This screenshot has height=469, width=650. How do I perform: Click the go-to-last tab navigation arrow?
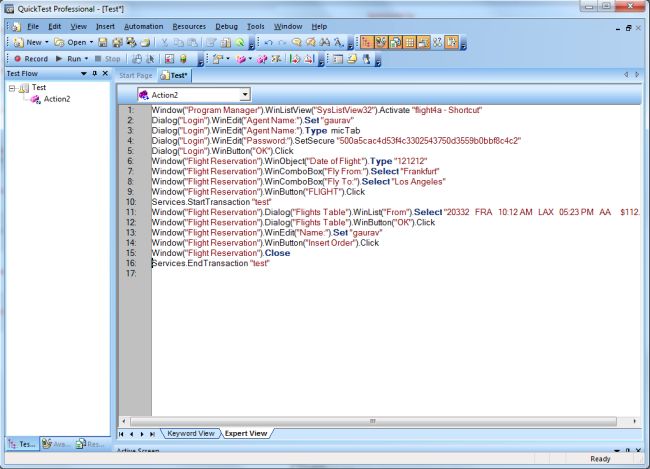152,434
